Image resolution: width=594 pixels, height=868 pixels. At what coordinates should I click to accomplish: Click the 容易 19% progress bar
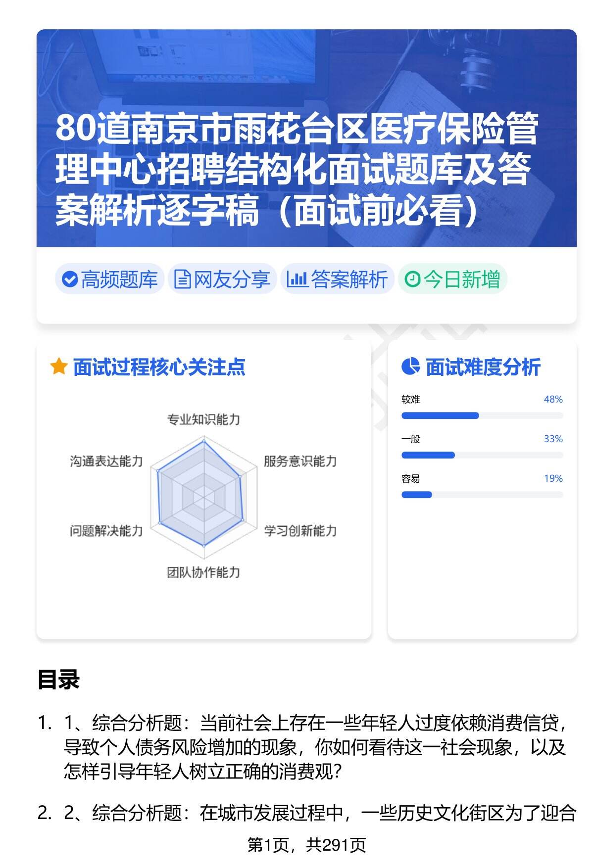482,495
